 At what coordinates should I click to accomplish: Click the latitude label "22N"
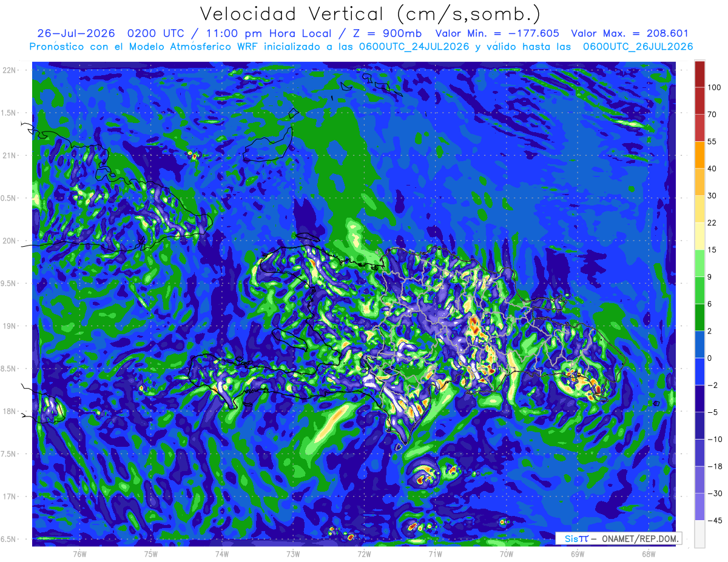point(10,70)
